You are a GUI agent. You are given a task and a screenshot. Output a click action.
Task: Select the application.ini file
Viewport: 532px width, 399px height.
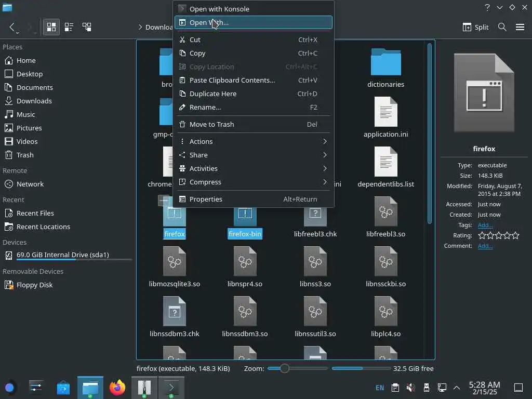(x=386, y=117)
